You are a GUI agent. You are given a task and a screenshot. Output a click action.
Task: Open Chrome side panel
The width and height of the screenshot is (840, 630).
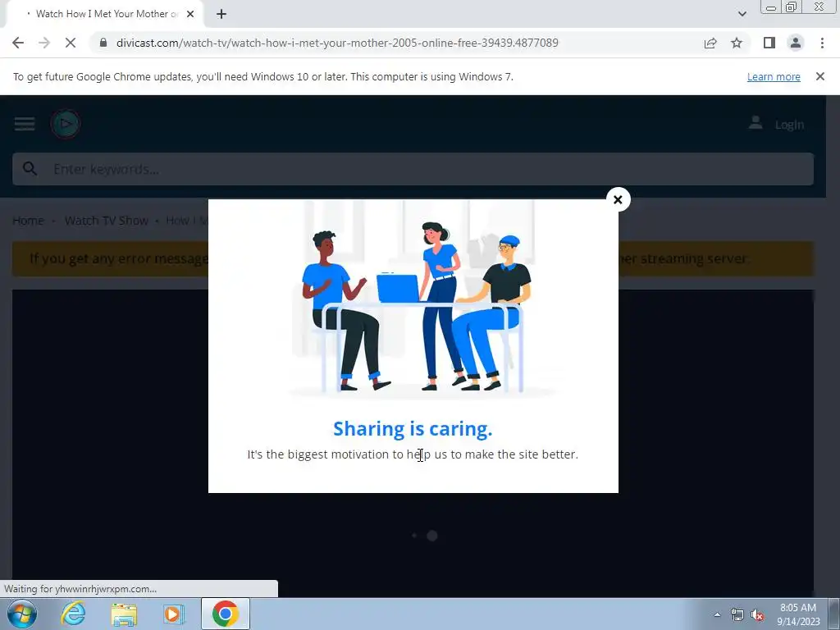769,43
